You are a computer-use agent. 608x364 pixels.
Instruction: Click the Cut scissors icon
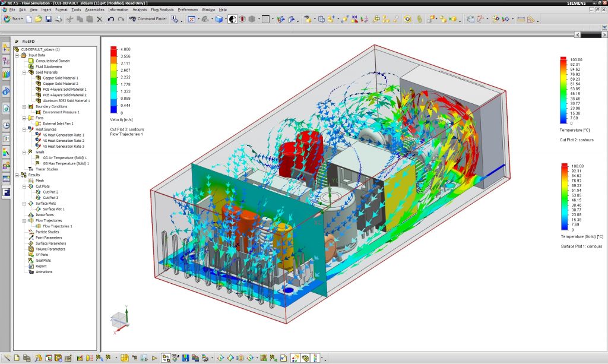point(69,19)
